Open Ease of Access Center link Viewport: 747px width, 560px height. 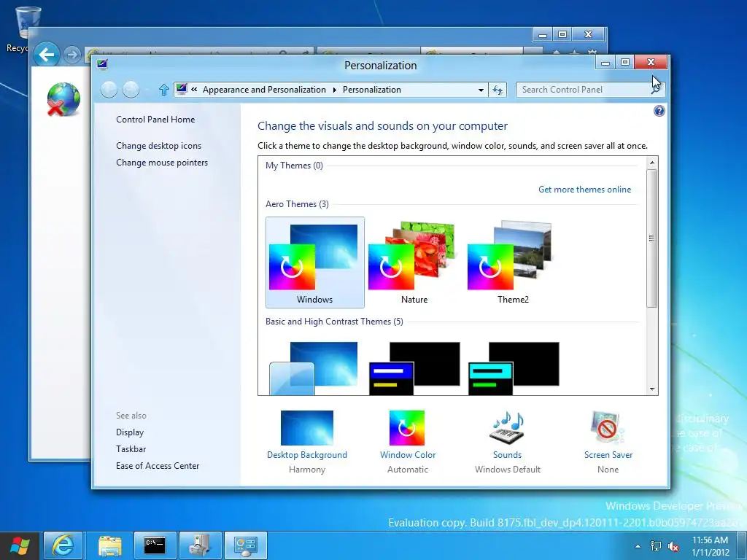(x=158, y=466)
